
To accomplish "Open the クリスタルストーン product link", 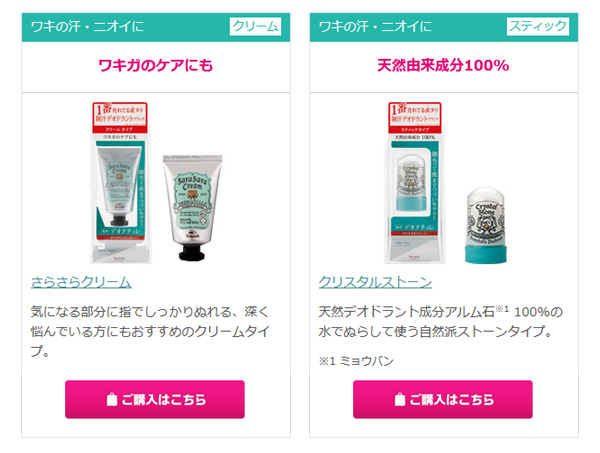I will coord(375,282).
